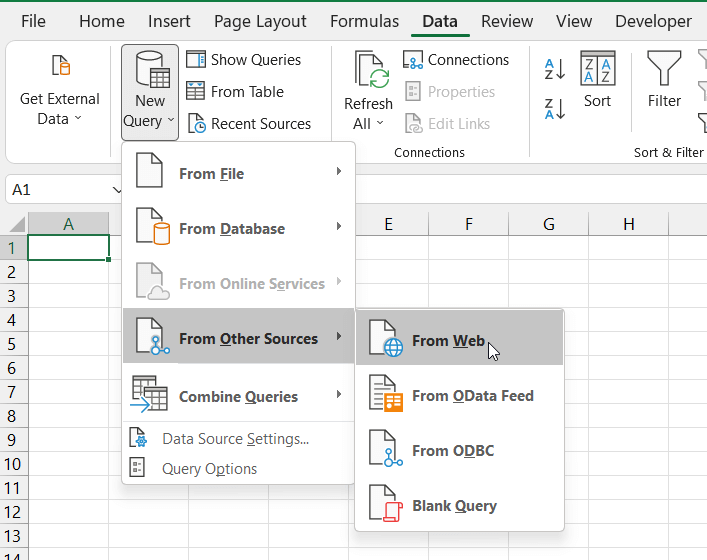Click the Data Source Settings gear icon
The width and height of the screenshot is (707, 560).
pos(138,437)
